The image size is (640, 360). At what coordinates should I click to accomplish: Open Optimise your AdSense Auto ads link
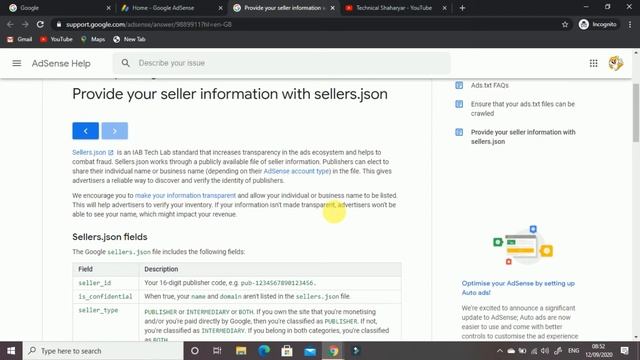[518, 288]
